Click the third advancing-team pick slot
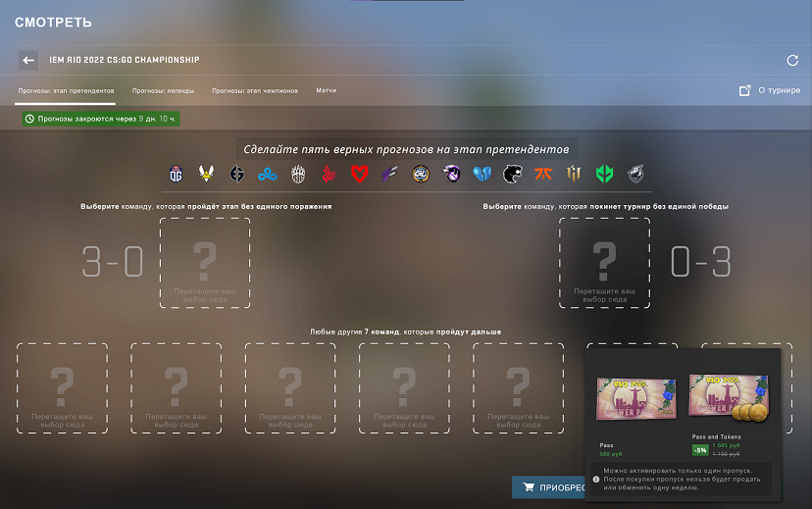 tap(290, 388)
